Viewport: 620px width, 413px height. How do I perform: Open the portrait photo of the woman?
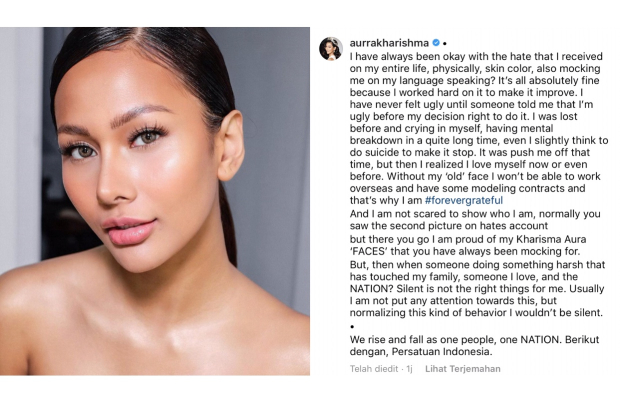point(155,201)
